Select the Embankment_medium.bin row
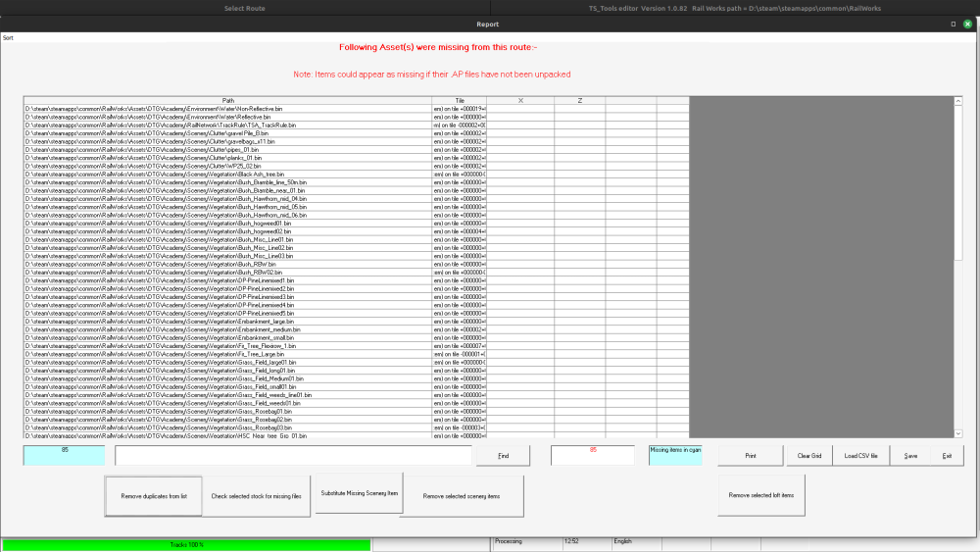This screenshot has width=980, height=552. 357,329
